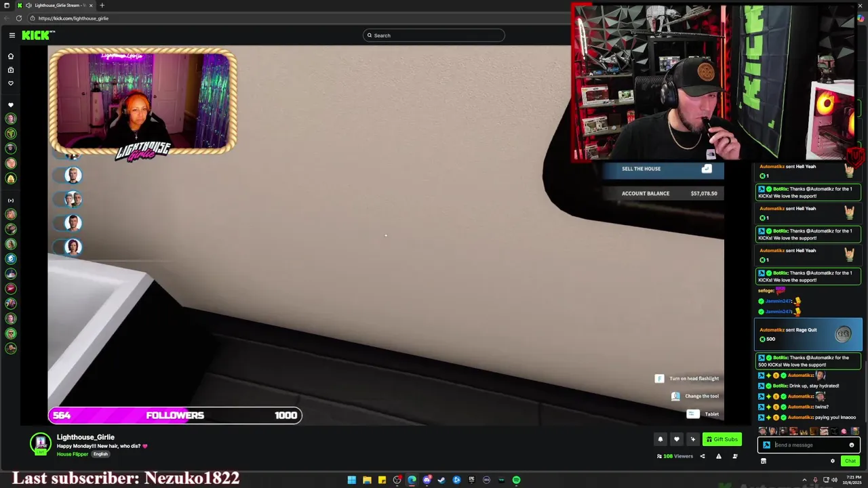Open Epic Games Launcher from taskbar
Screen dimensions: 868x488
pyautogui.click(x=471, y=480)
